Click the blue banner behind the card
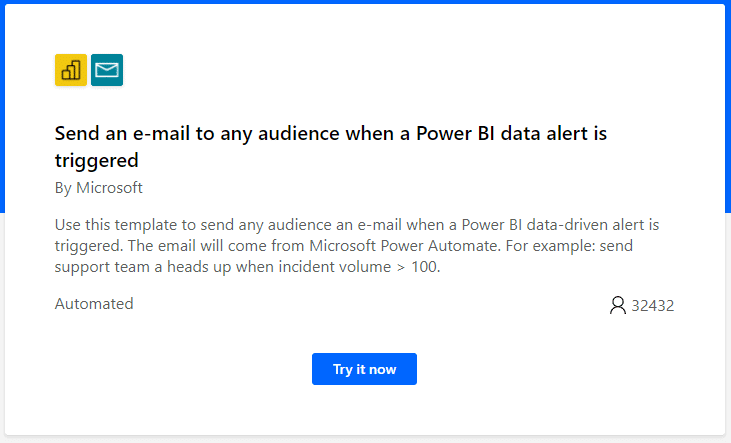Image resolution: width=731 pixels, height=443 pixels. point(728,100)
